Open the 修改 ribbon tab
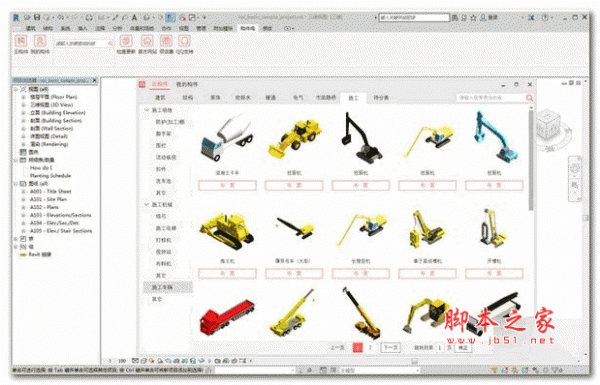600x385 pixels. point(267,28)
